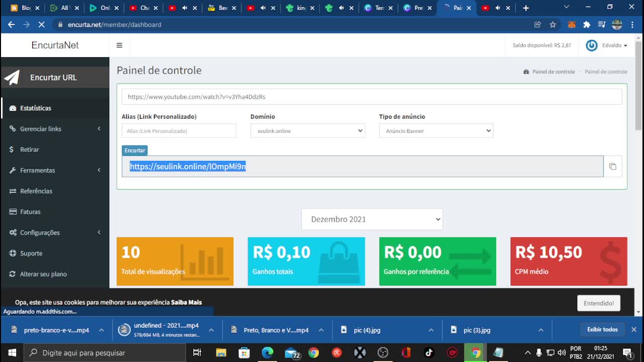644x362 pixels.
Task: Click the link icon beside Gerenciar links
Action: (x=13, y=129)
